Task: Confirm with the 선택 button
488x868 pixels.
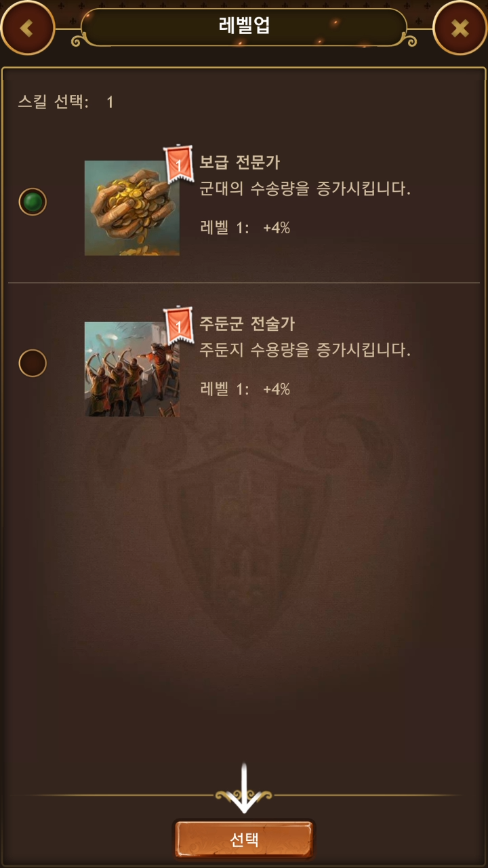Action: click(x=245, y=840)
